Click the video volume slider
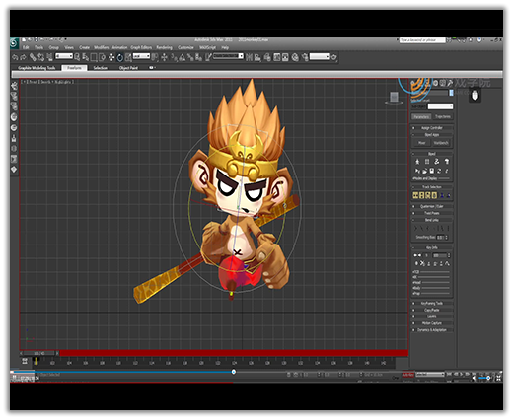The width and height of the screenshot is (513, 420). point(485,378)
